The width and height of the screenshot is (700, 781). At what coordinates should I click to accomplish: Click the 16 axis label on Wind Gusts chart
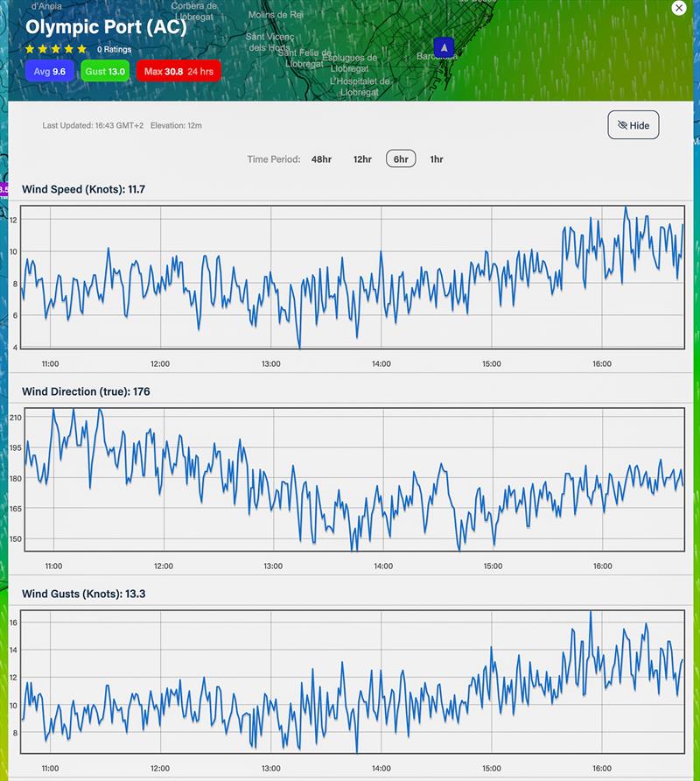point(13,623)
